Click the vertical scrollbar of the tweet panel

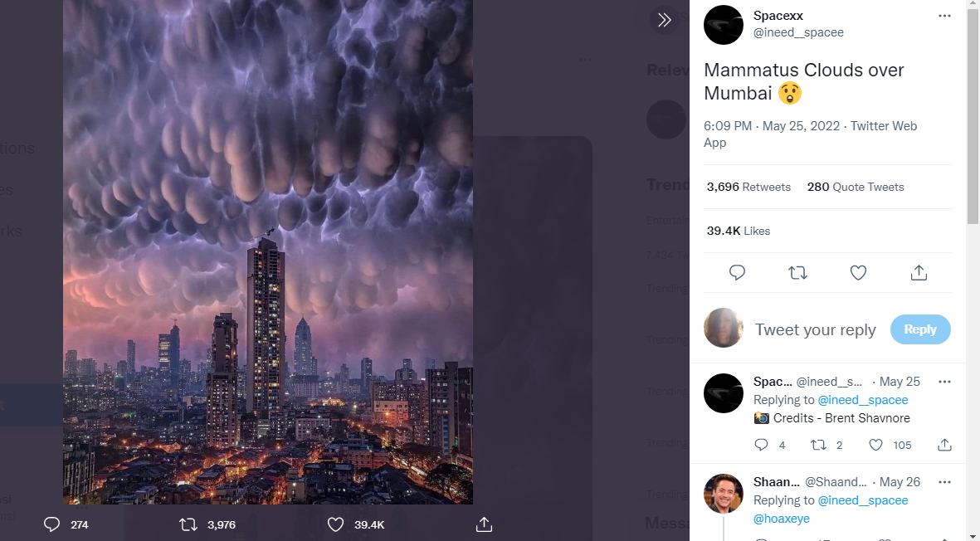973,116
